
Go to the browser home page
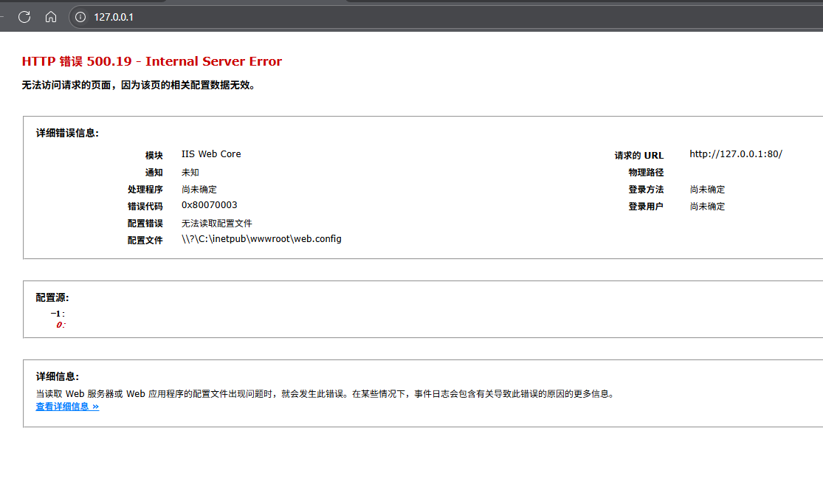tap(51, 17)
